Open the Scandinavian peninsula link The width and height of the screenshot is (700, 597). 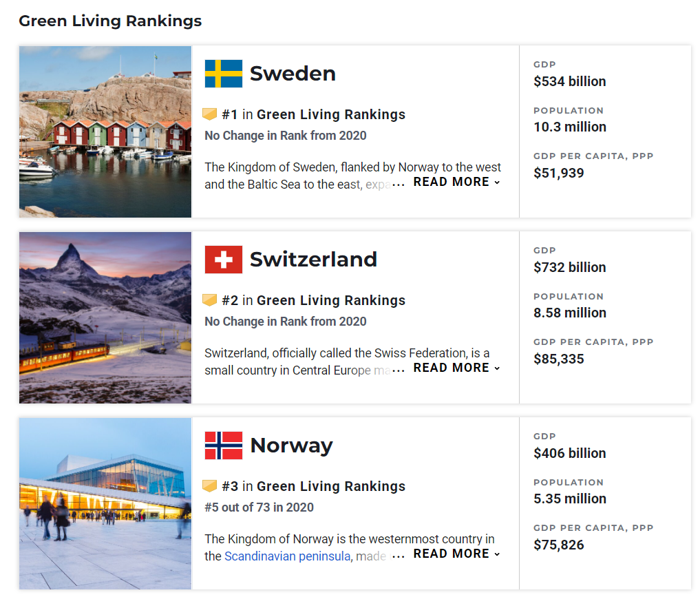(x=288, y=556)
